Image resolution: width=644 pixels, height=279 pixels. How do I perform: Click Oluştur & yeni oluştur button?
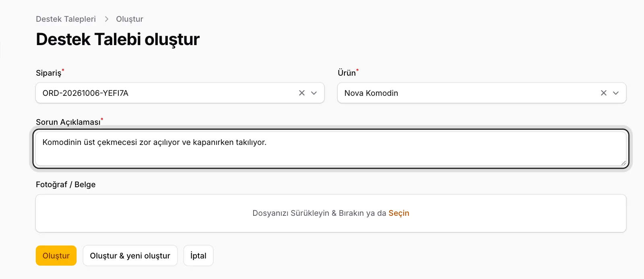coord(130,256)
